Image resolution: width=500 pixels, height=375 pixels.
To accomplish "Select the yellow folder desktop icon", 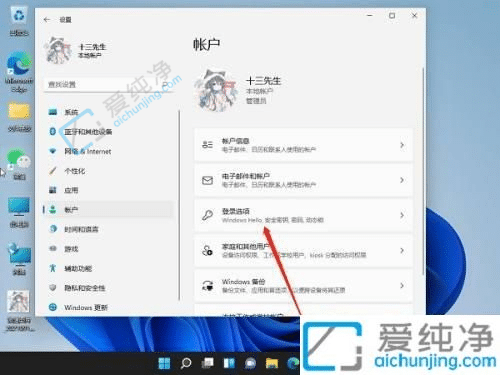I will [x=19, y=117].
